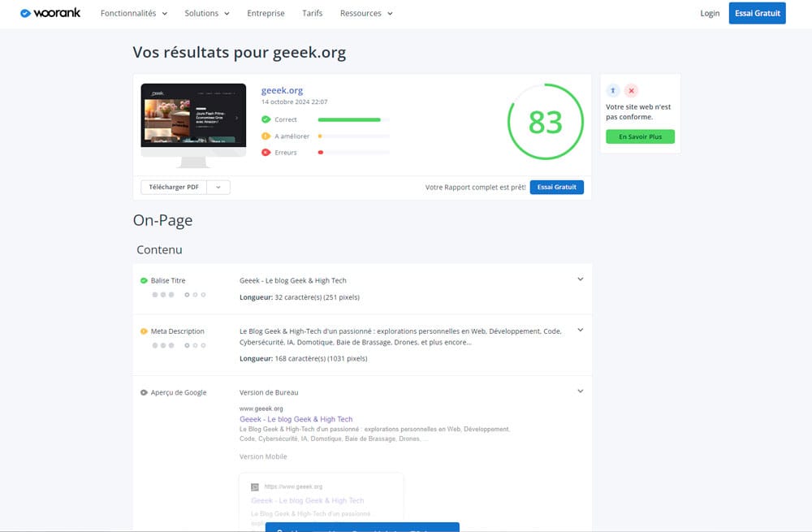Click the green Balise Titre status icon
This screenshot has height=532, width=812.
tap(144, 281)
